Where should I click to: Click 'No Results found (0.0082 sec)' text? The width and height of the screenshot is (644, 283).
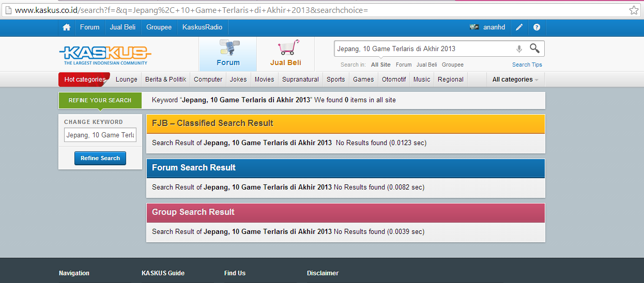tap(379, 187)
